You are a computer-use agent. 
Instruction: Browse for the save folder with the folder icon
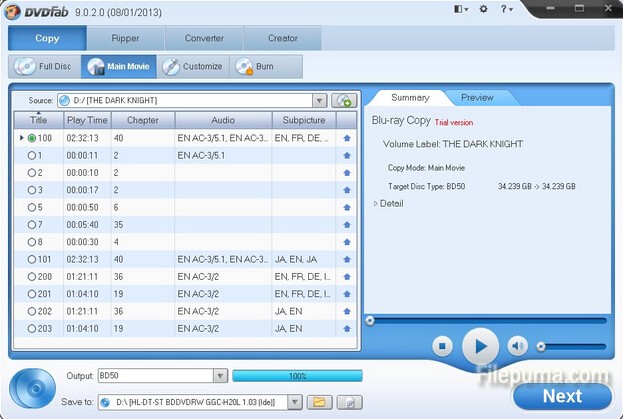319,401
